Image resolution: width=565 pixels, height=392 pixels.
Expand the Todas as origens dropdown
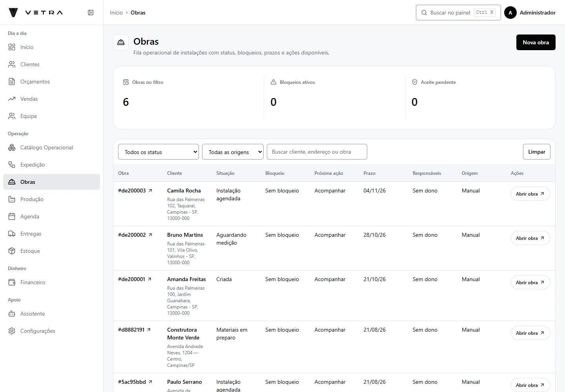click(233, 152)
